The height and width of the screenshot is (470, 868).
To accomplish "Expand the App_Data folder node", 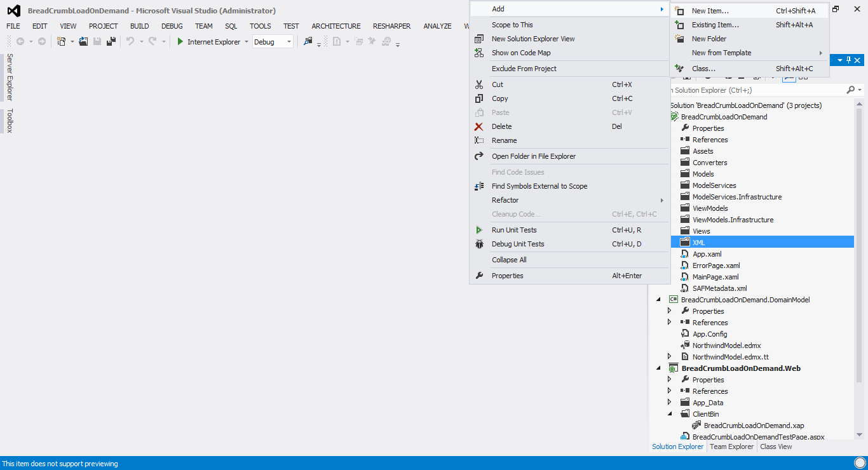I will click(x=669, y=403).
